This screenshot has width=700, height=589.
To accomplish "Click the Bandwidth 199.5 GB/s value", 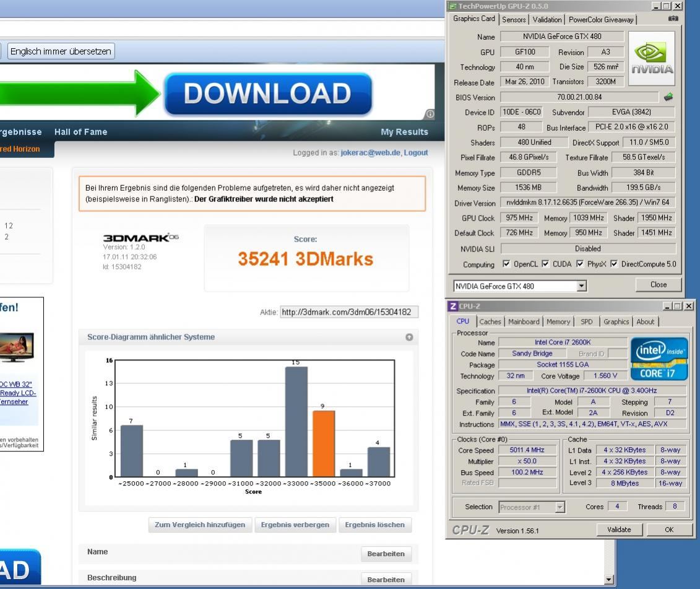I will 643,187.
